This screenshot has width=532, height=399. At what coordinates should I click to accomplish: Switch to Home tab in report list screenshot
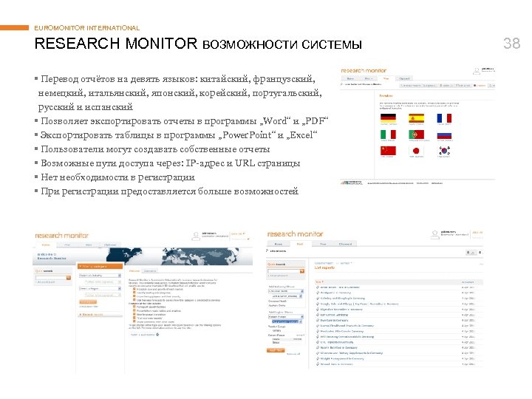(279, 244)
